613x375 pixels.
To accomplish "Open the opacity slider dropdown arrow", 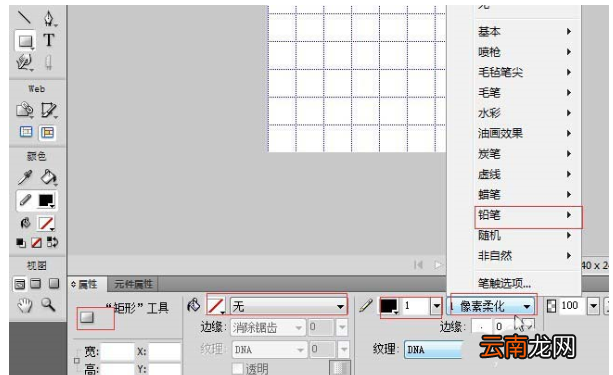I will point(593,306).
